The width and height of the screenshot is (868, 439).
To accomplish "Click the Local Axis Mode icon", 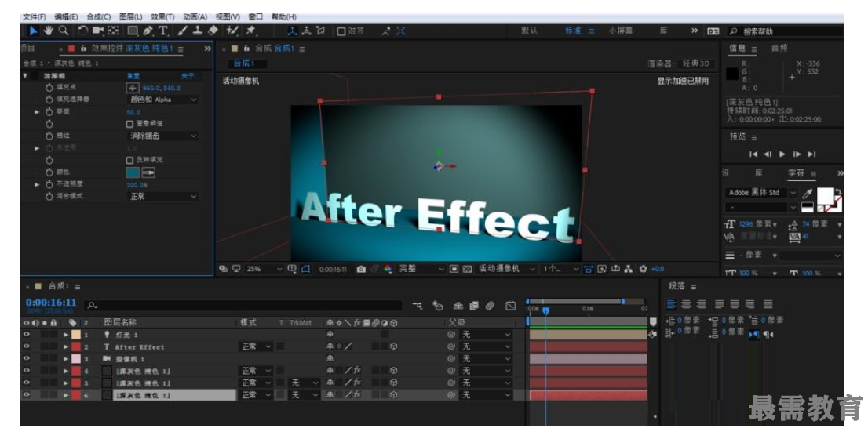I will 293,31.
